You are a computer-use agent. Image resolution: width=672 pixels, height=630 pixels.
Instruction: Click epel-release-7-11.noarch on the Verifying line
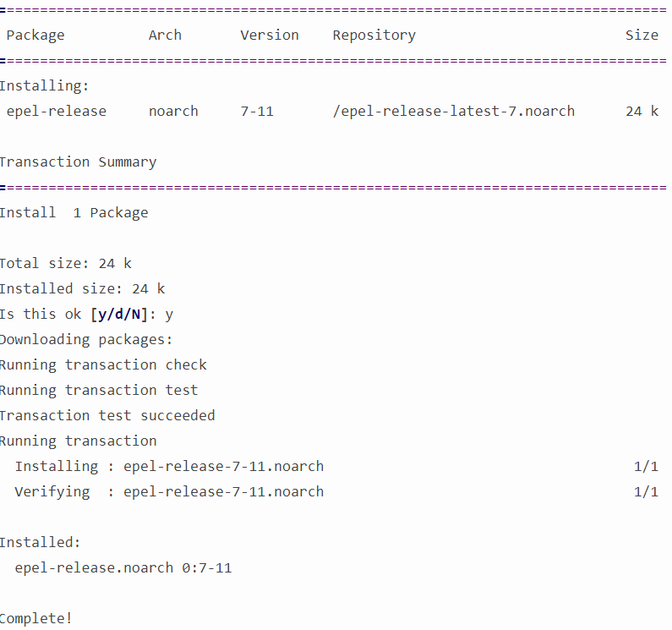(223, 492)
